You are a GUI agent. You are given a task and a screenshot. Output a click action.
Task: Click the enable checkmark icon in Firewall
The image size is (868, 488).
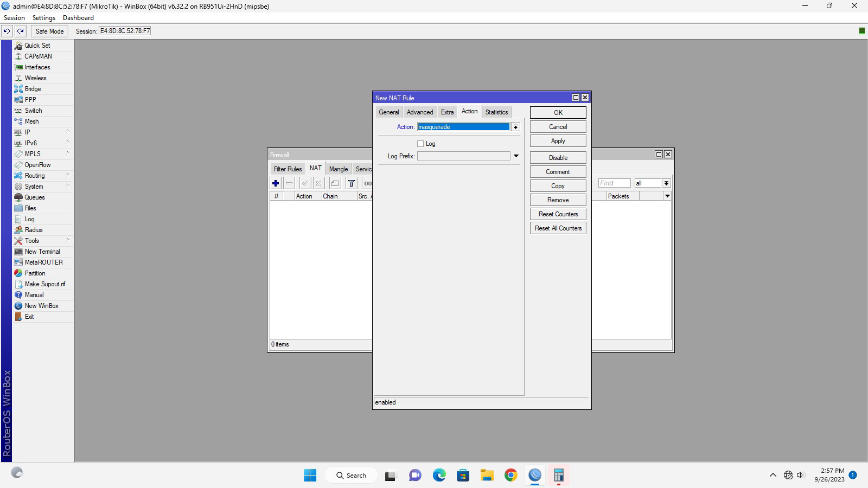[x=305, y=183]
